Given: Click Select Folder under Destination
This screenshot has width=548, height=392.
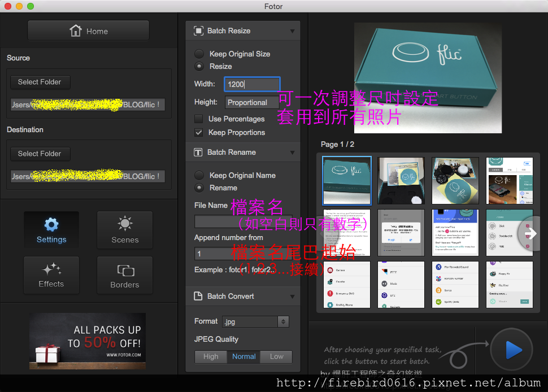Looking at the screenshot, I should point(40,154).
